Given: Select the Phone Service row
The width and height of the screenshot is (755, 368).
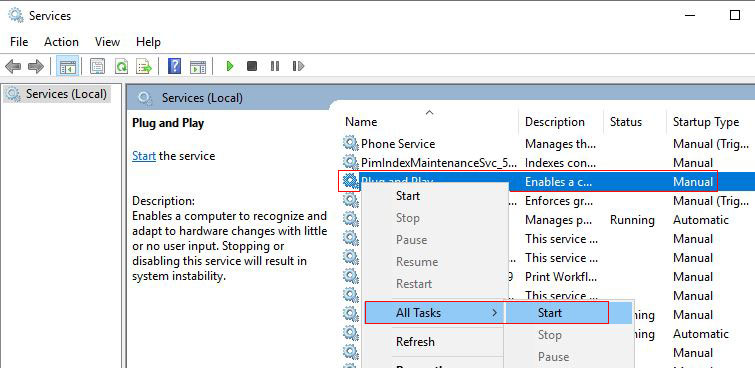Looking at the screenshot, I should coord(548,144).
